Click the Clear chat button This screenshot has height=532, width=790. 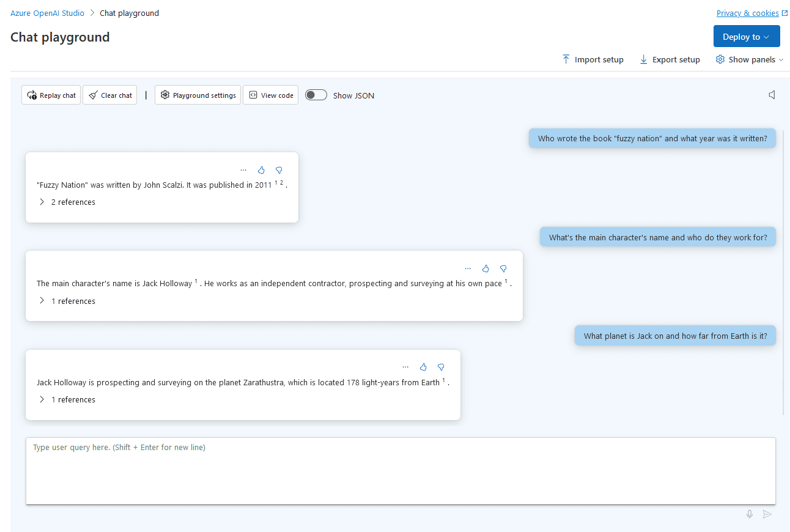[109, 95]
